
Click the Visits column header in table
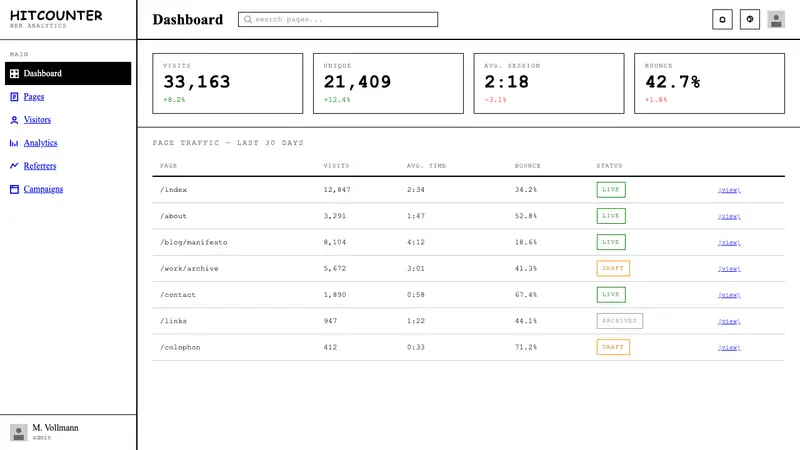pos(337,166)
